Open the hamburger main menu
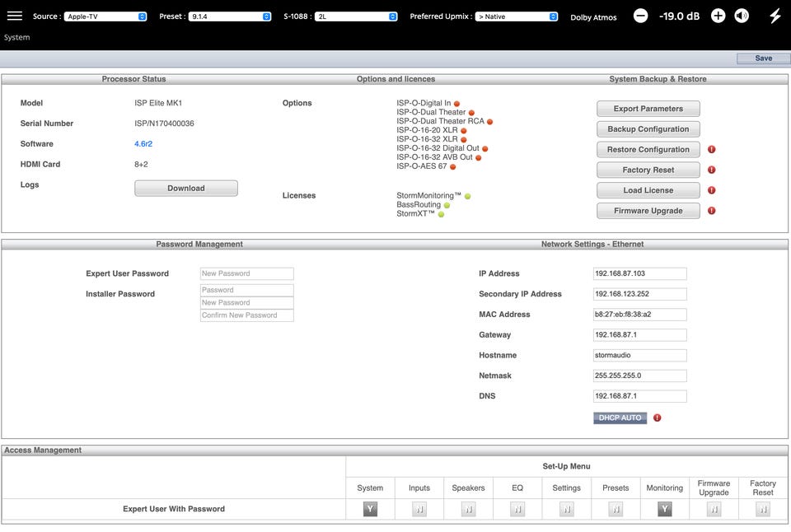The height and width of the screenshot is (532, 791). click(x=15, y=16)
